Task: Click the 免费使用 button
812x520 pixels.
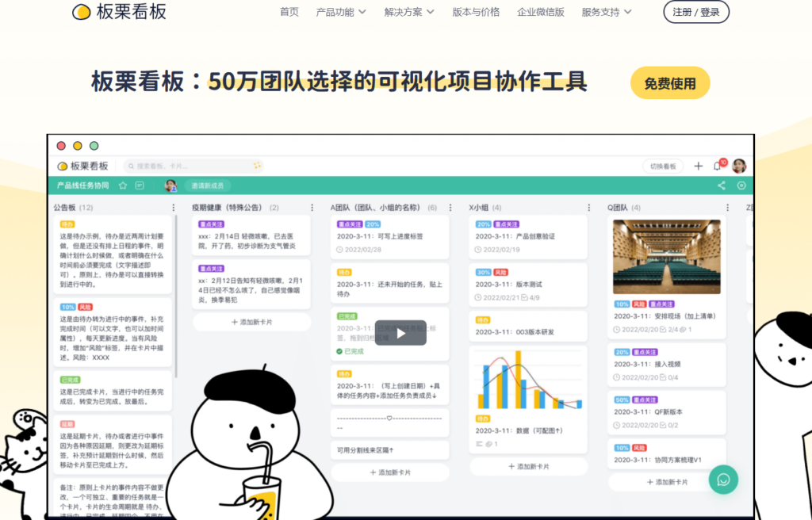Action: click(670, 82)
